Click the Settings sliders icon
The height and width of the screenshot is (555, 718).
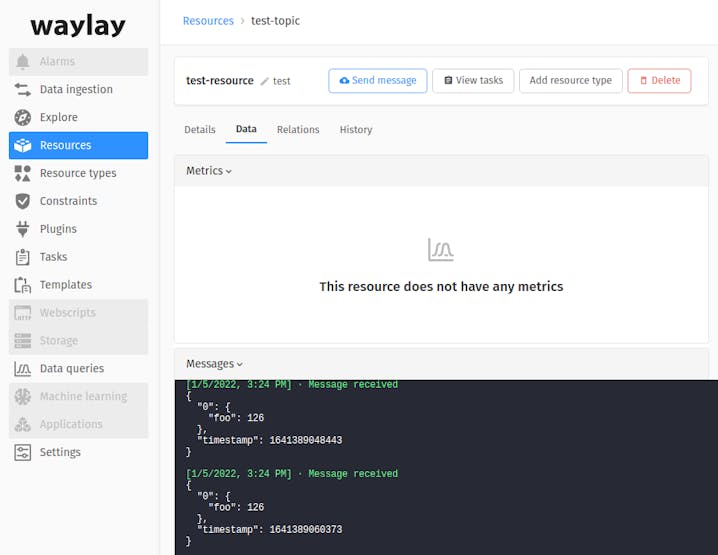[22, 452]
